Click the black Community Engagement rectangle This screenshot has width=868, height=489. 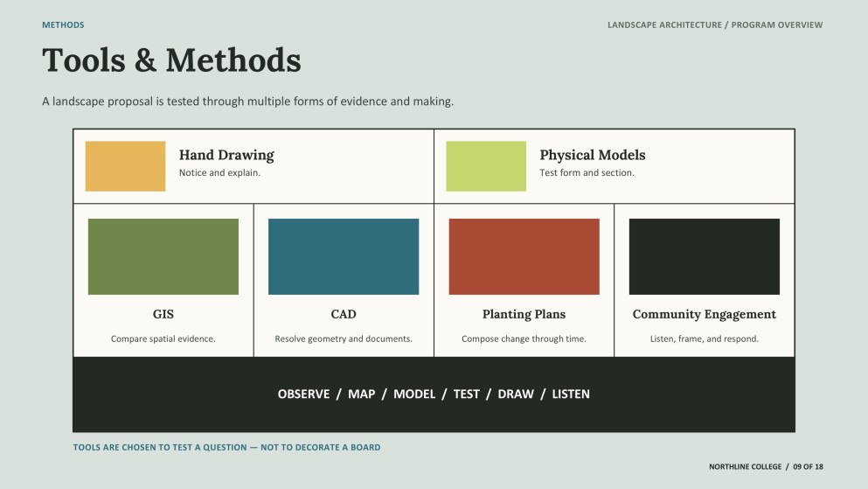(x=705, y=256)
